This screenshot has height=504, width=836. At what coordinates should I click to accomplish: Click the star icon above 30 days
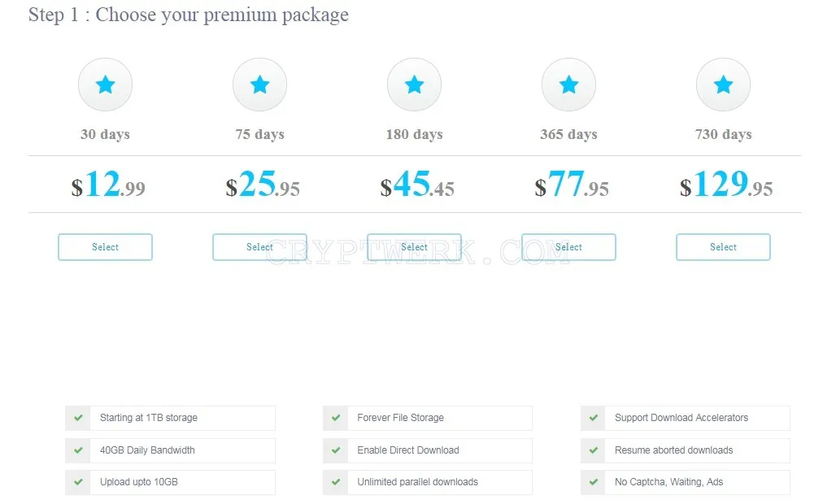click(105, 85)
